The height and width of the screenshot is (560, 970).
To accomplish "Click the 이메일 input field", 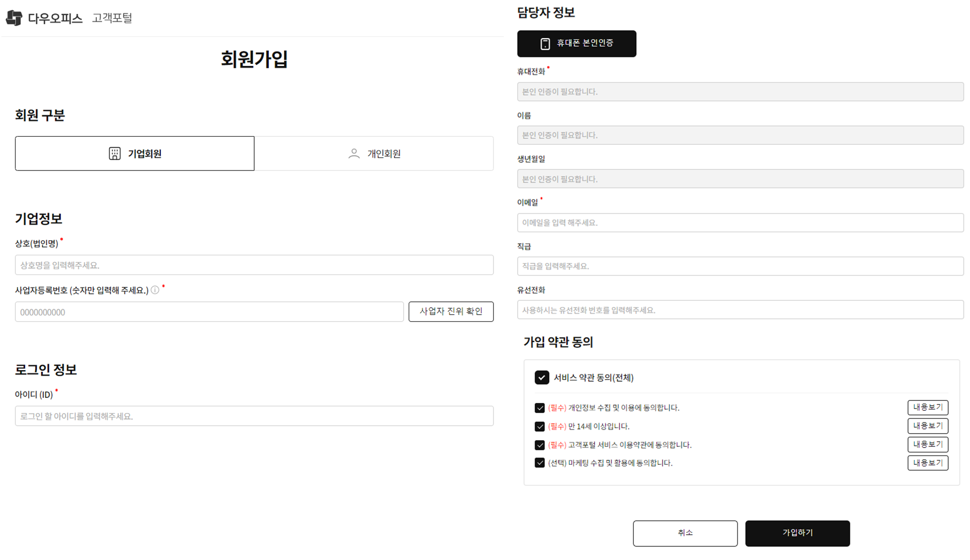I will click(740, 223).
